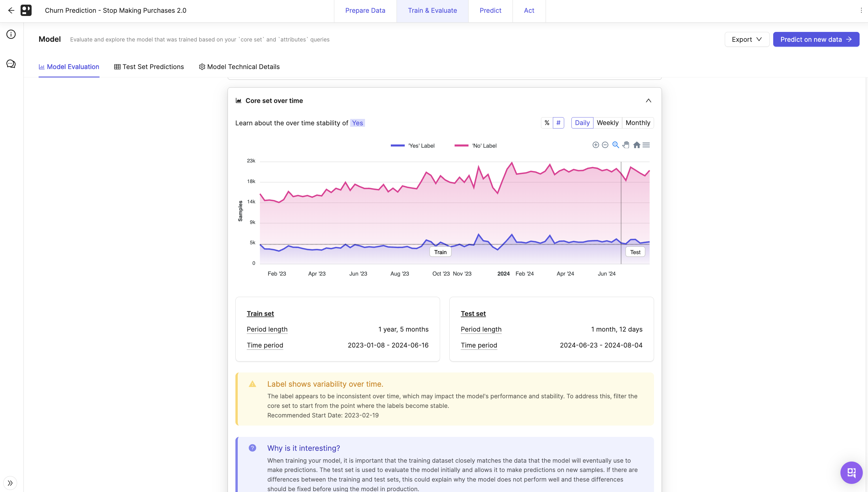This screenshot has width=868, height=492.
Task: Select the magnifier selection zoom tool
Action: pyautogui.click(x=615, y=145)
